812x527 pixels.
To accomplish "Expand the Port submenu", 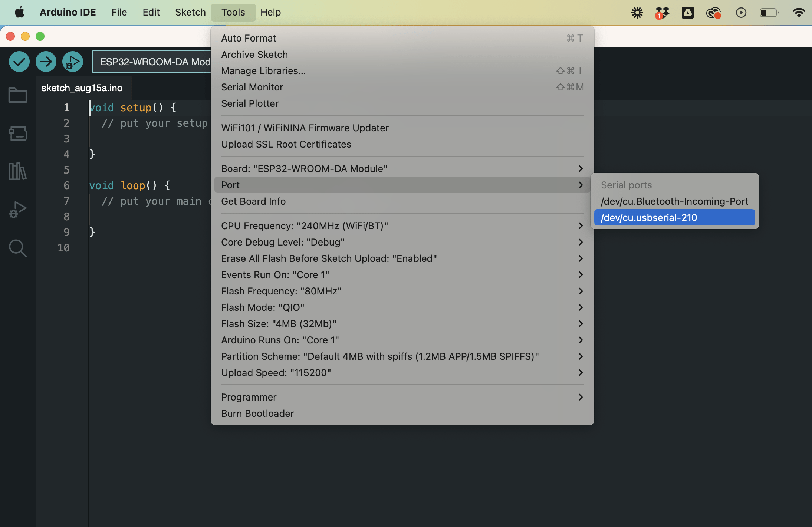I will [x=402, y=185].
